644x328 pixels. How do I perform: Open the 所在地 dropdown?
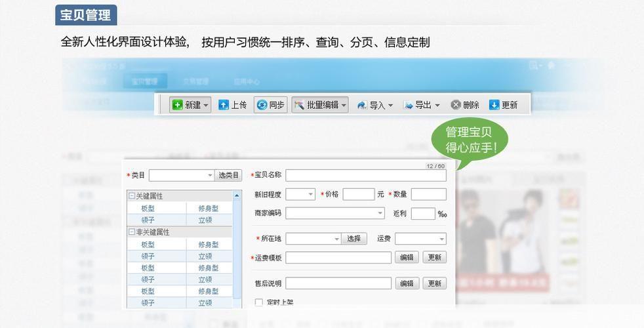coord(313,238)
